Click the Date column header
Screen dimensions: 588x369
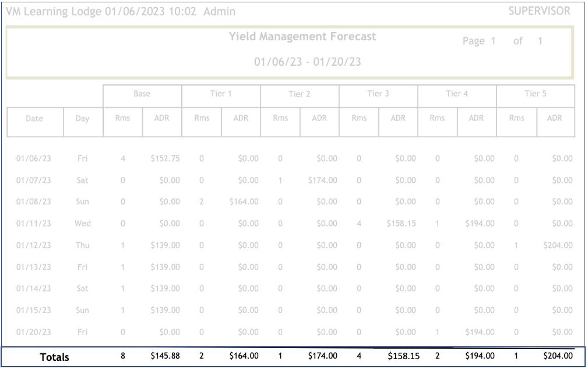(34, 119)
